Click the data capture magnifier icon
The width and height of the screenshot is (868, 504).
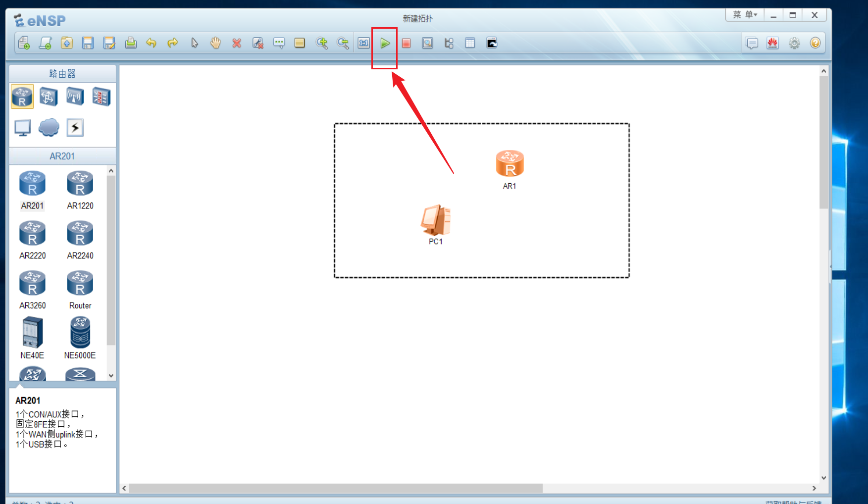pos(427,43)
